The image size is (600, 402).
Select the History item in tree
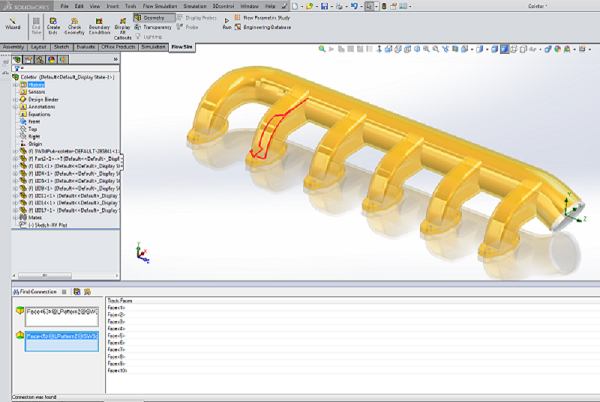pyautogui.click(x=36, y=85)
